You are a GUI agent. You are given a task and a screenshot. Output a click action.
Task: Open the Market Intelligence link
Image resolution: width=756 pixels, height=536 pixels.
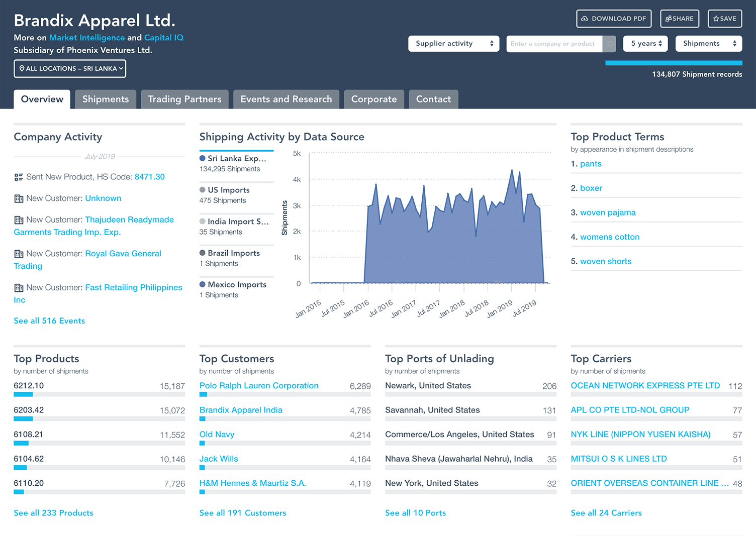coord(87,38)
